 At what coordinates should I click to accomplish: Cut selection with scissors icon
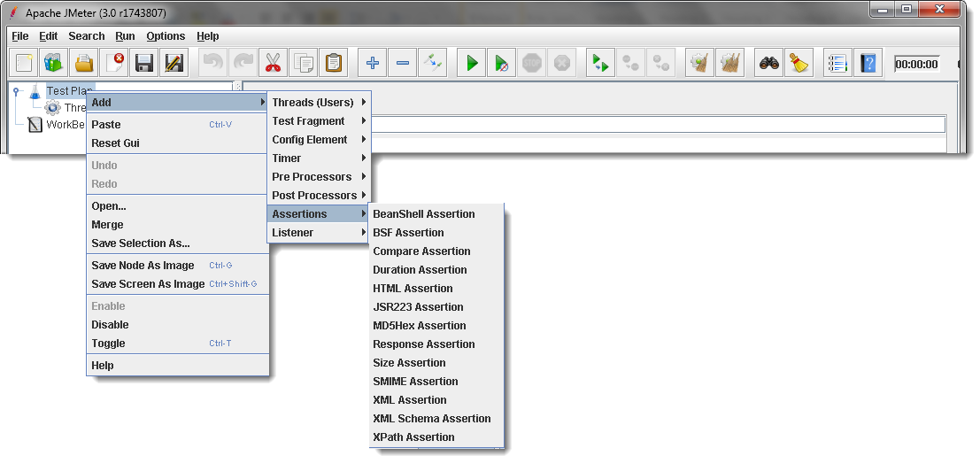[274, 63]
